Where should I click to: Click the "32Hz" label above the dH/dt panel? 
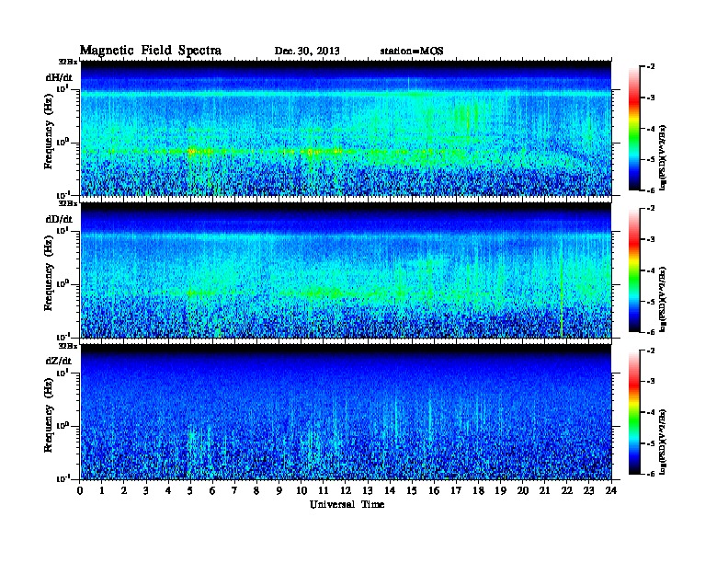[67, 62]
